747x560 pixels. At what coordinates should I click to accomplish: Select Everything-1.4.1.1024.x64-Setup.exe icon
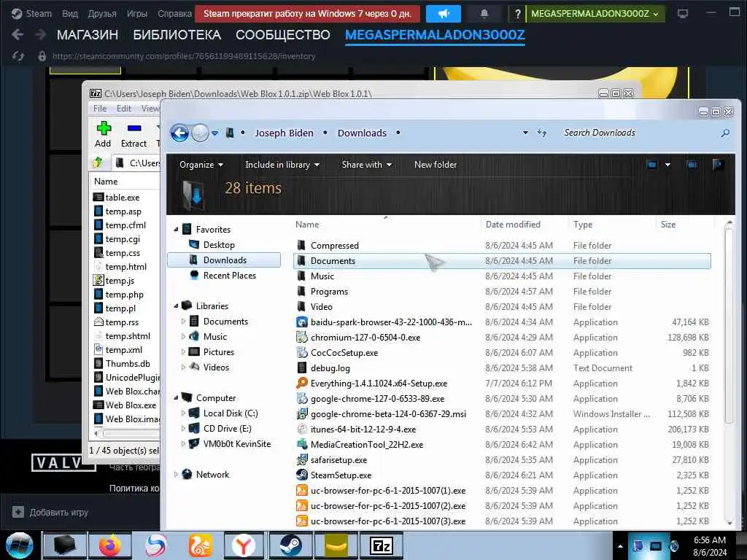click(301, 384)
